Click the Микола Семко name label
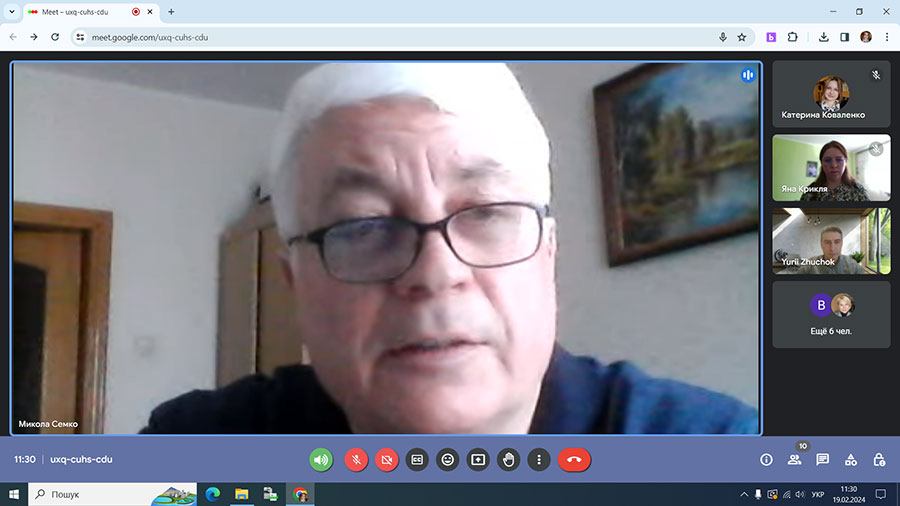Image resolution: width=900 pixels, height=506 pixels. (48, 424)
